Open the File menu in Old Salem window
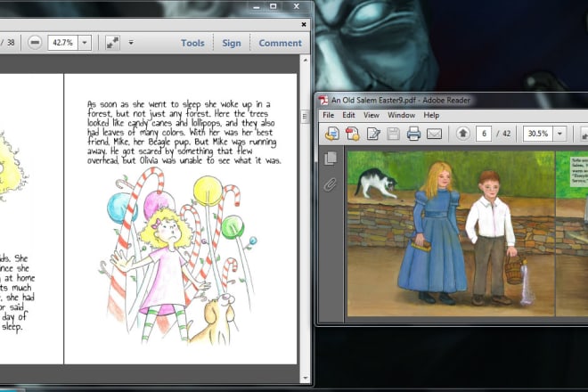This screenshot has height=392, width=588. [328, 115]
